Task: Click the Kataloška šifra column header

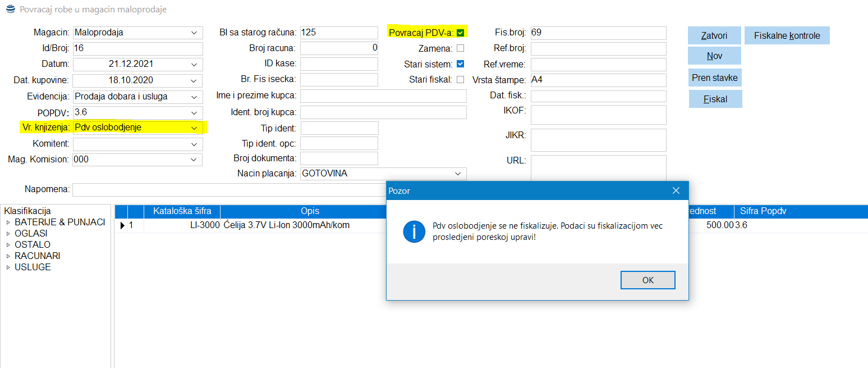Action: (x=182, y=211)
